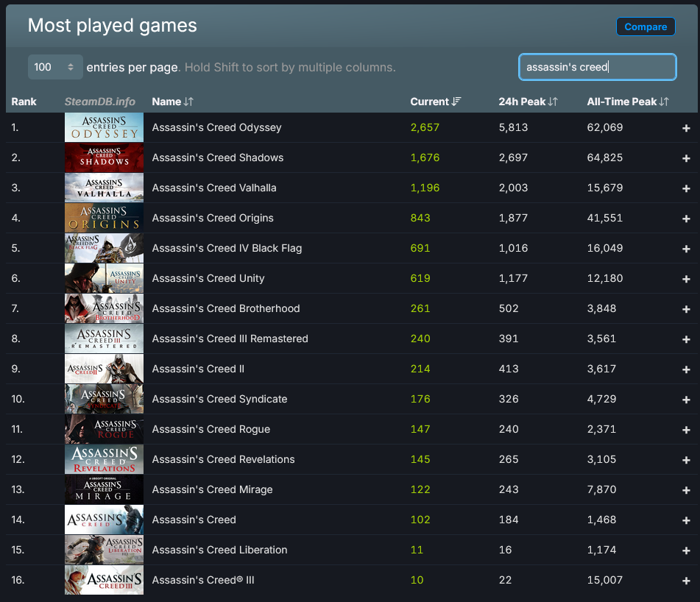Click the Odyssey game thumbnail

pos(104,127)
